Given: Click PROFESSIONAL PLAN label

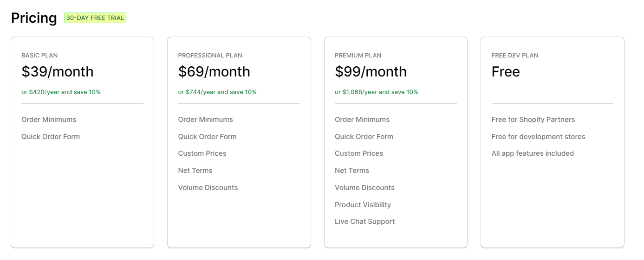Looking at the screenshot, I should tap(210, 55).
